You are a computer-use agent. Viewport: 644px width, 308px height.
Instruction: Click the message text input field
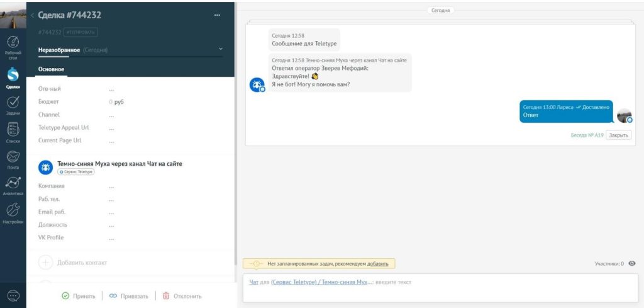point(440,288)
